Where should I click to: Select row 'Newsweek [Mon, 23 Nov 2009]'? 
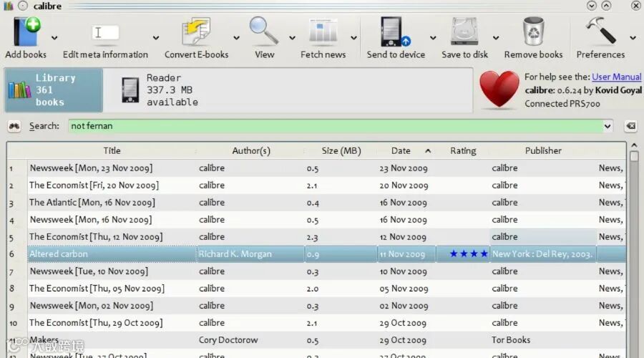316,168
